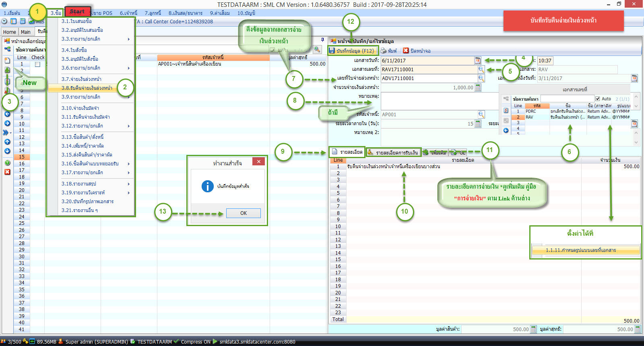Click search icon next to ADV17110001 field
Screen dimensions: 644x346
point(481,78)
